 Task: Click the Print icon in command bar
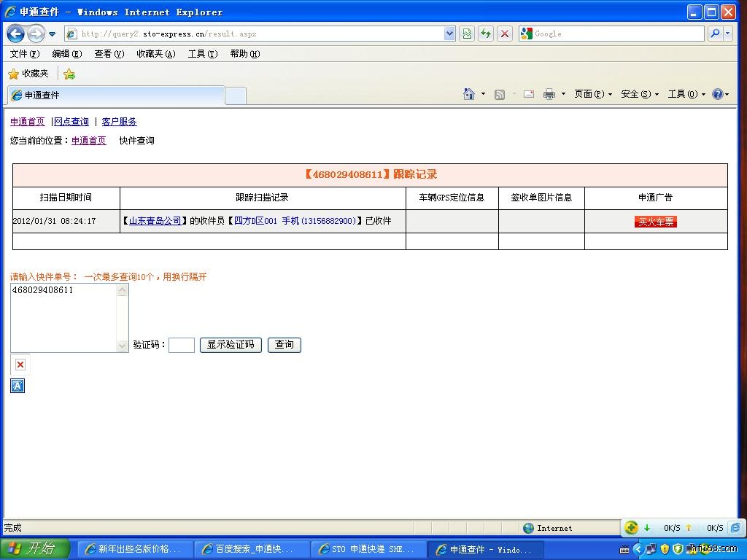pos(549,94)
